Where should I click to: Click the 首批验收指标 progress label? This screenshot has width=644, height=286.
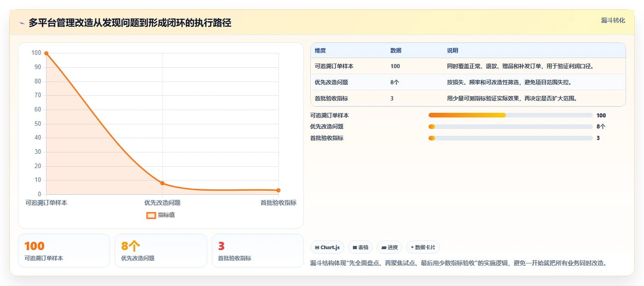327,138
